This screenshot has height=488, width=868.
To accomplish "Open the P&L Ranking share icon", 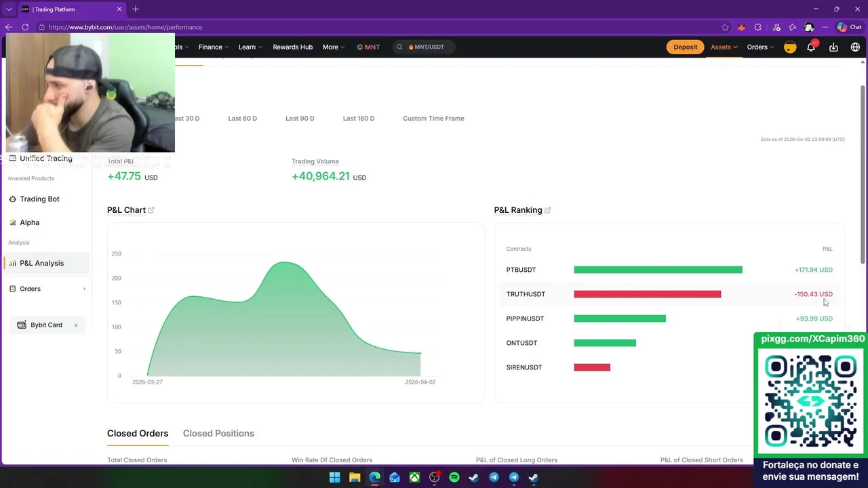I will coord(548,210).
